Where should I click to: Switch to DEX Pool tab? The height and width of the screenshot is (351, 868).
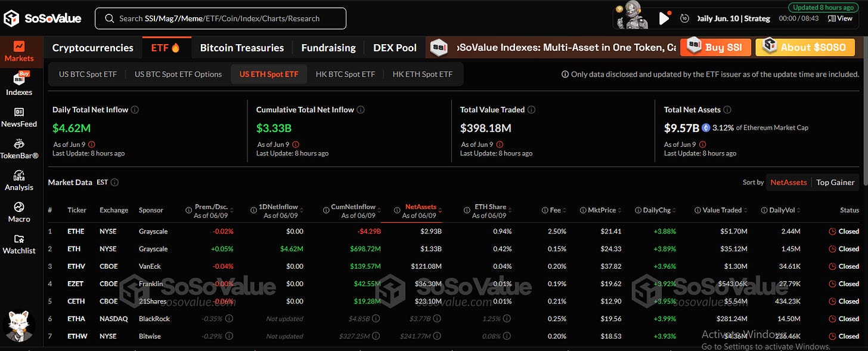395,48
